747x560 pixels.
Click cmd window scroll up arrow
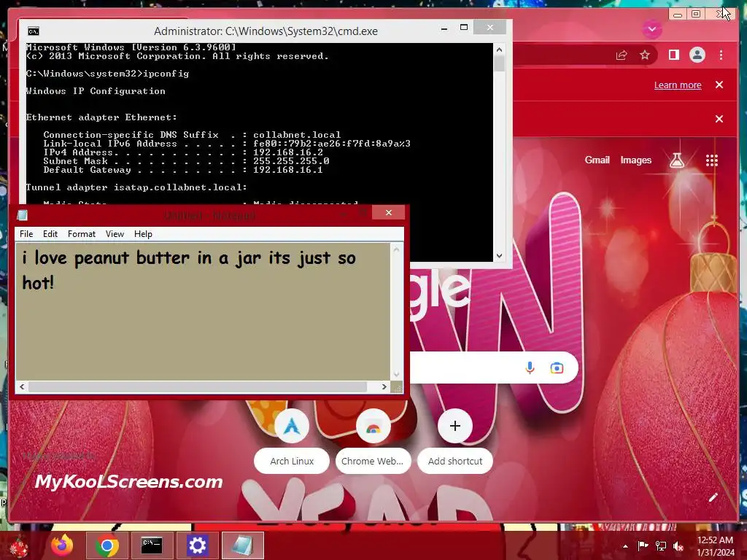[499, 49]
